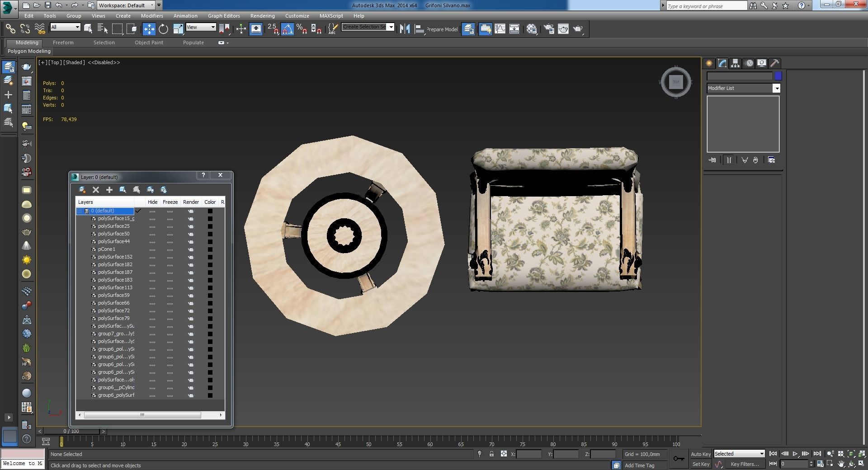Open the Hierarchy command panel tab
The image size is (868, 470).
coord(735,63)
